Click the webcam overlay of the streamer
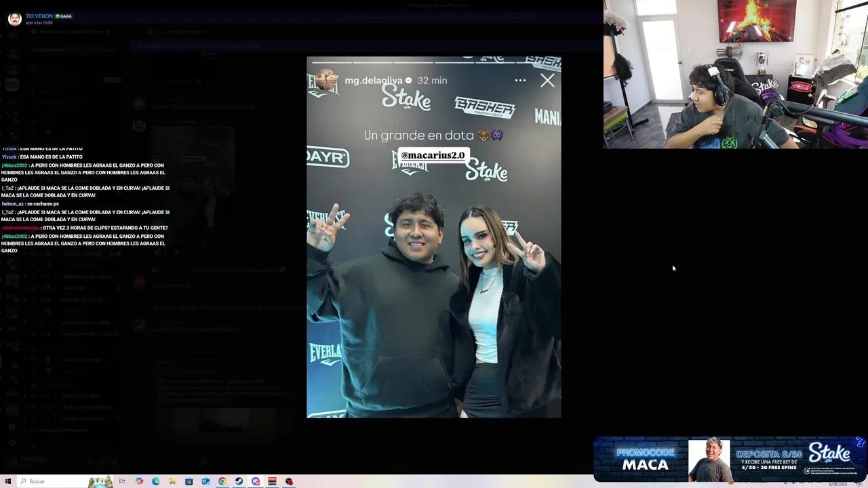868x488 pixels. point(736,74)
